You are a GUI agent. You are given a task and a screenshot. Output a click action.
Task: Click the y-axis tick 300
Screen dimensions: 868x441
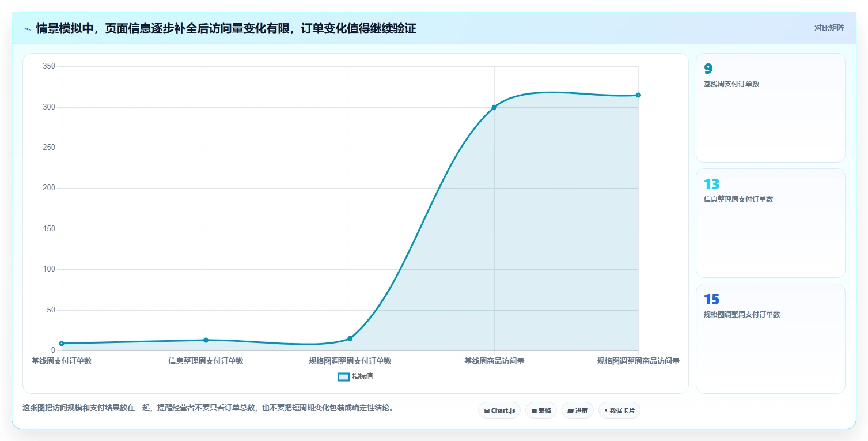point(49,107)
